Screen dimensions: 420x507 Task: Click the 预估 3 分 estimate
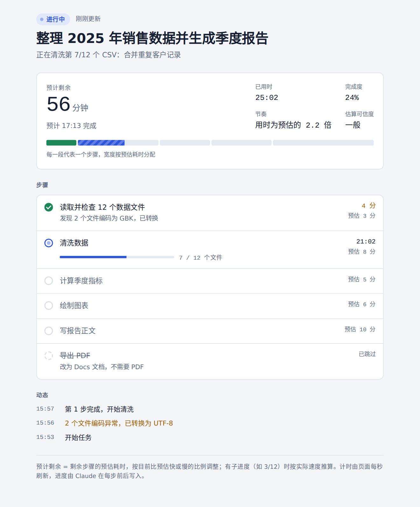tap(362, 216)
